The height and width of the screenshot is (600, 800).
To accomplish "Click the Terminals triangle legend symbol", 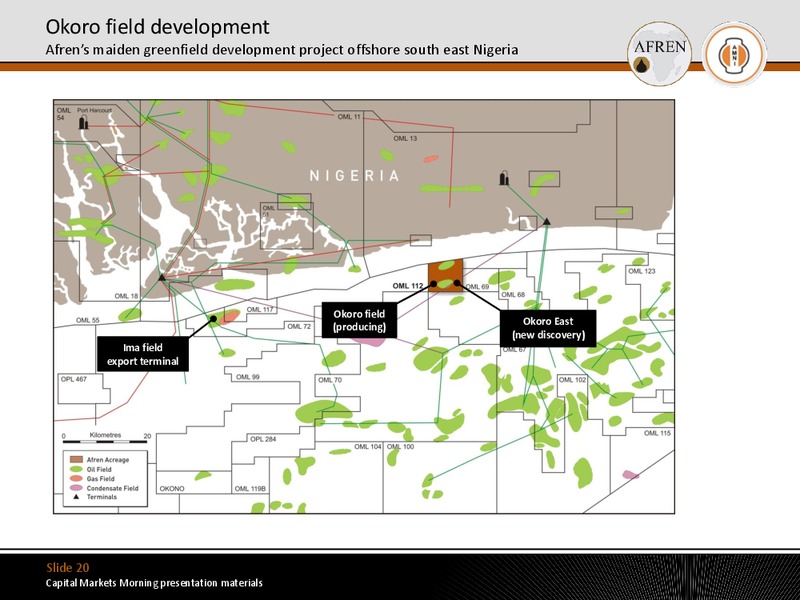I will tap(77, 496).
